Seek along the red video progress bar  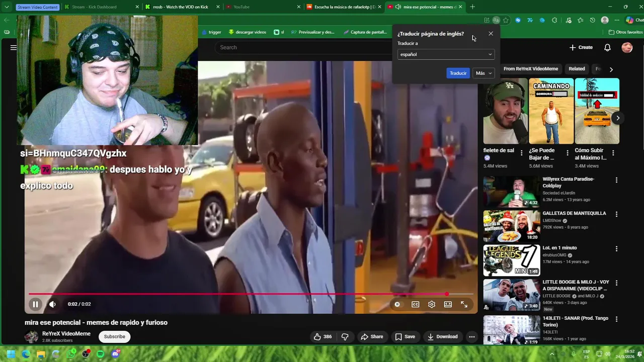pos(251,294)
